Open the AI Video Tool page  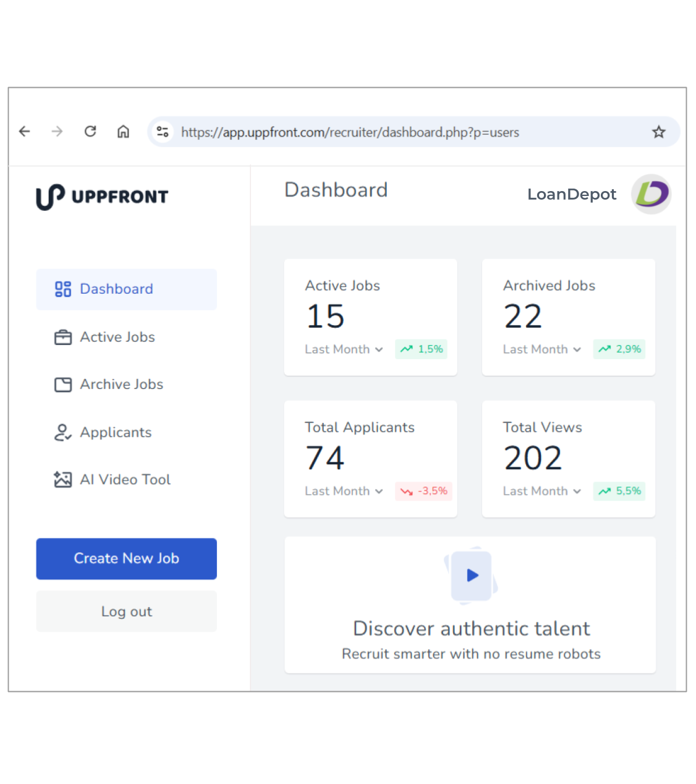[125, 480]
